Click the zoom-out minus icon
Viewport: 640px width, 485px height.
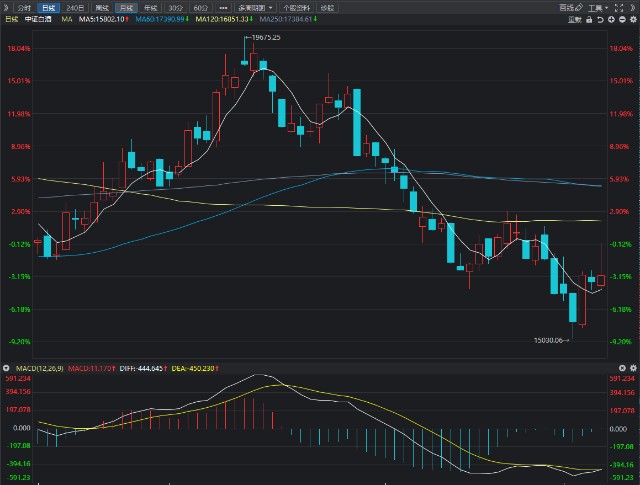tap(622, 20)
